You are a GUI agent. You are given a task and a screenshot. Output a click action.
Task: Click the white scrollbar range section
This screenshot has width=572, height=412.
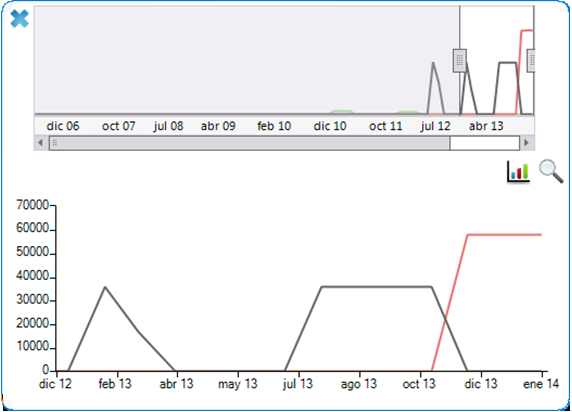[x=484, y=143]
